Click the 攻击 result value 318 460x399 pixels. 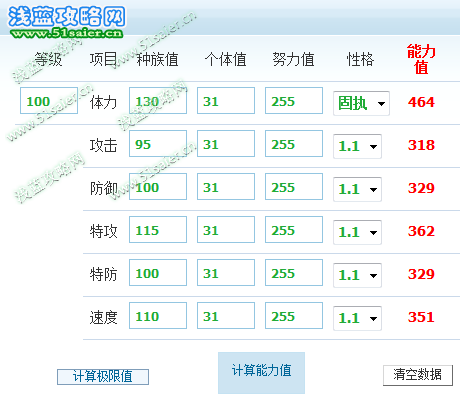(421, 145)
